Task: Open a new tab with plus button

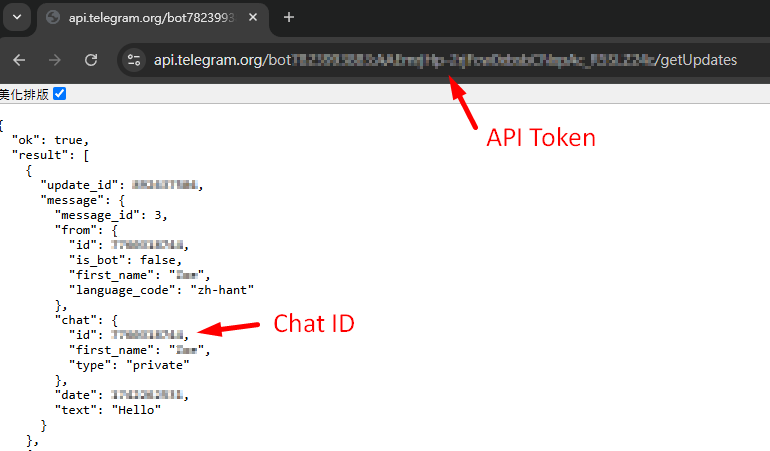Action: [289, 18]
